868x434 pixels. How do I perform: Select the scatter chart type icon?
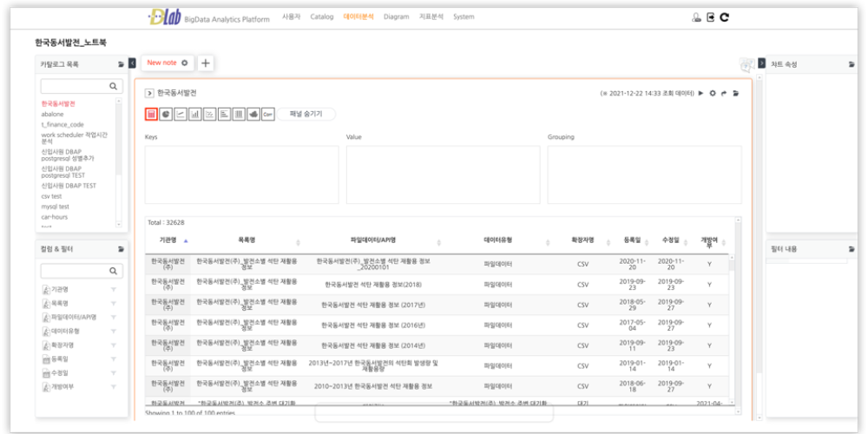tap(209, 114)
